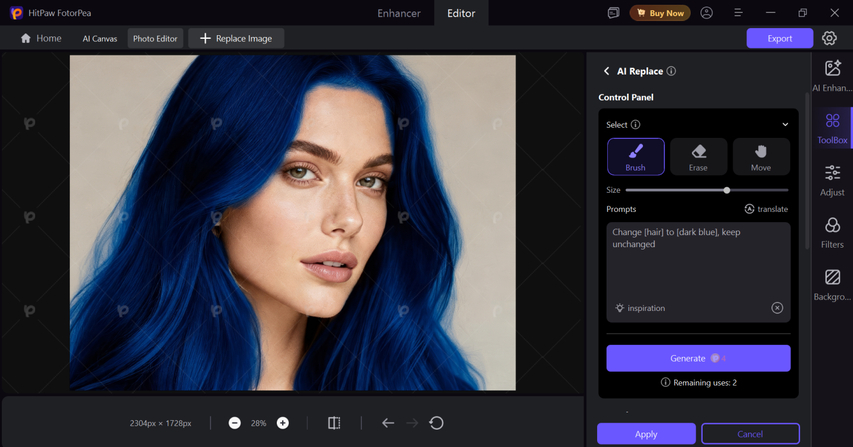Switch to the Editor tab
Image resolution: width=853 pixels, height=447 pixels.
tap(461, 13)
